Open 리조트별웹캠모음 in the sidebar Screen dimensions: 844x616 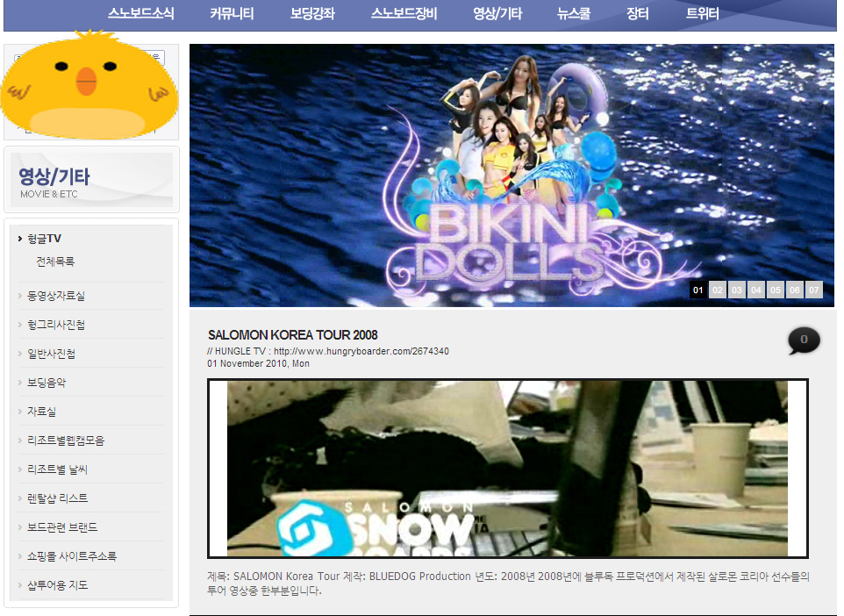pyautogui.click(x=66, y=441)
